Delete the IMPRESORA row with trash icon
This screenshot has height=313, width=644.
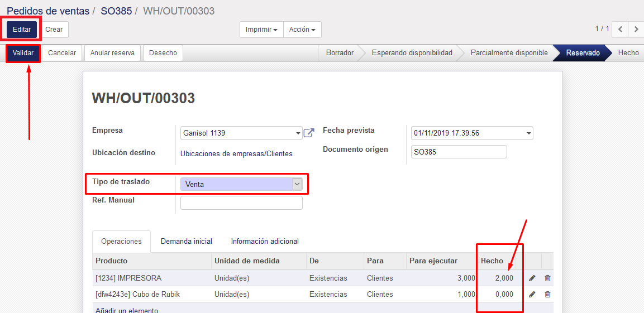pos(547,278)
